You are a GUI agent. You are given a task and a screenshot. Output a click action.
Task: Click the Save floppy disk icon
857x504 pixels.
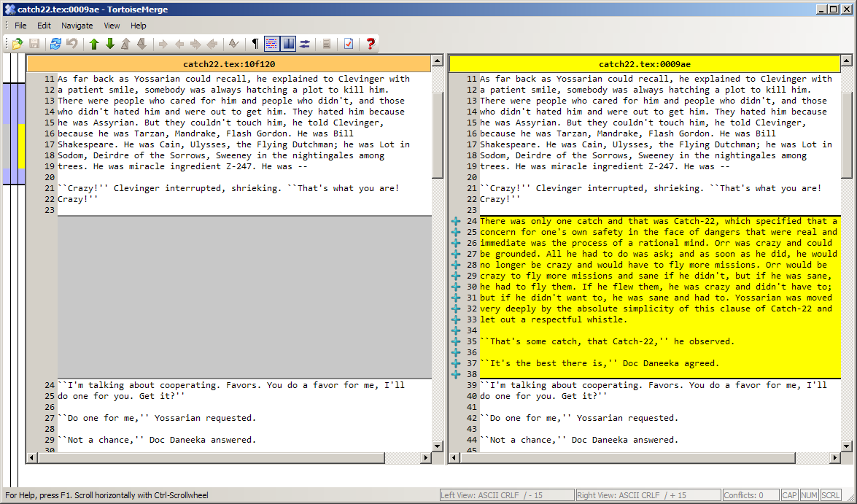(x=34, y=44)
